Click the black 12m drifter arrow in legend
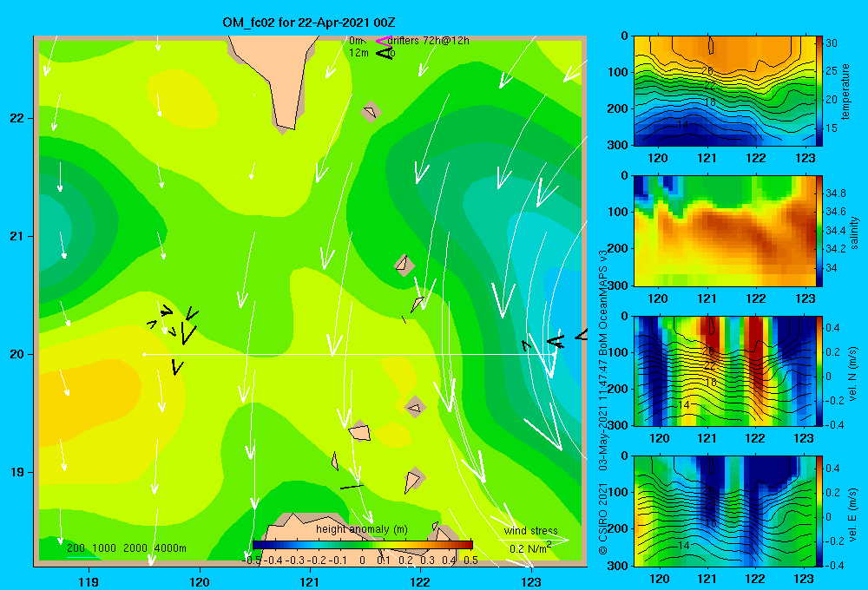This screenshot has width=868, height=590. click(384, 53)
